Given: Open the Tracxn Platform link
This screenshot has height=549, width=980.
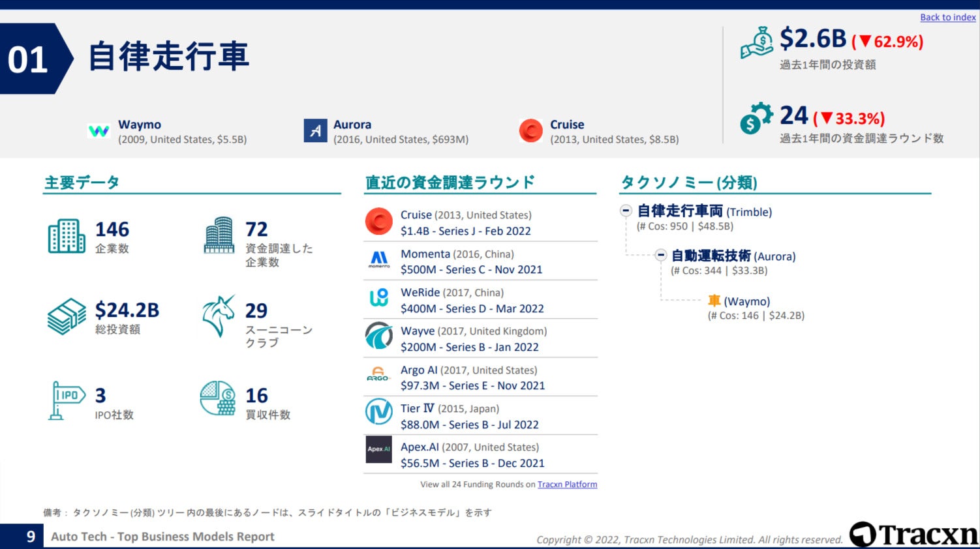Looking at the screenshot, I should click(567, 484).
